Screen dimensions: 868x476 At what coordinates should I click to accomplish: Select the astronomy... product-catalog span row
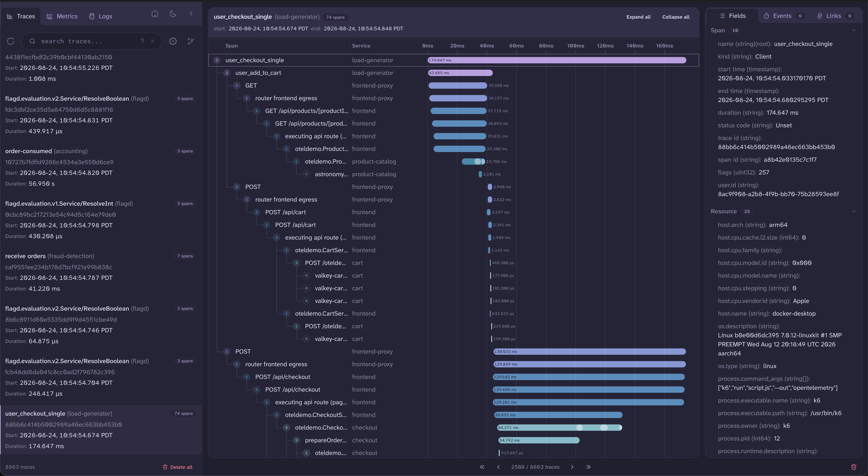[x=453, y=174]
